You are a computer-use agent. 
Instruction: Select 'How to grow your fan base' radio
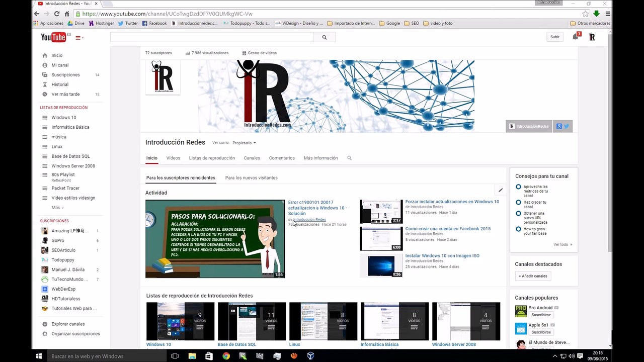pos(518,229)
